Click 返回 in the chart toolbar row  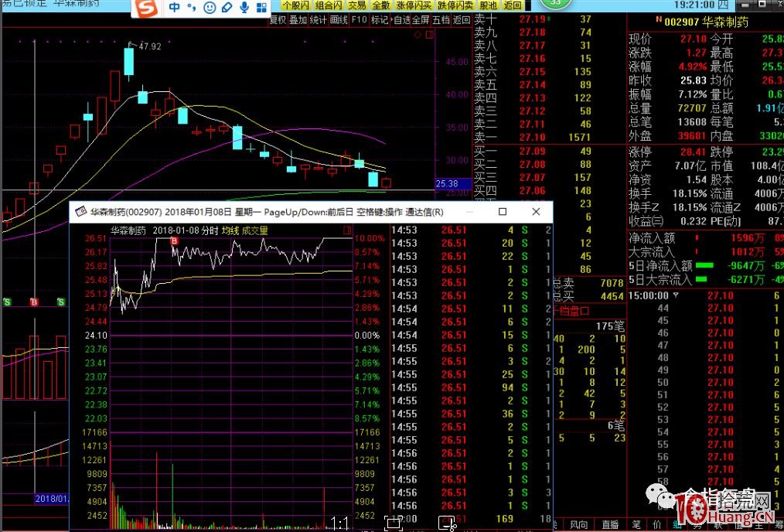coord(462,20)
